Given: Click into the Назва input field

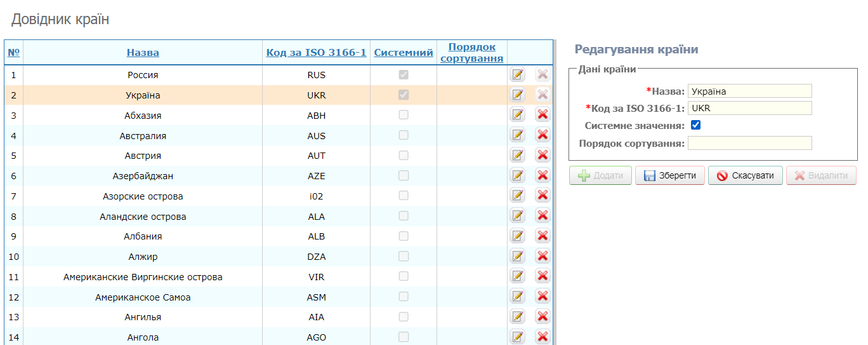Looking at the screenshot, I should [x=749, y=91].
